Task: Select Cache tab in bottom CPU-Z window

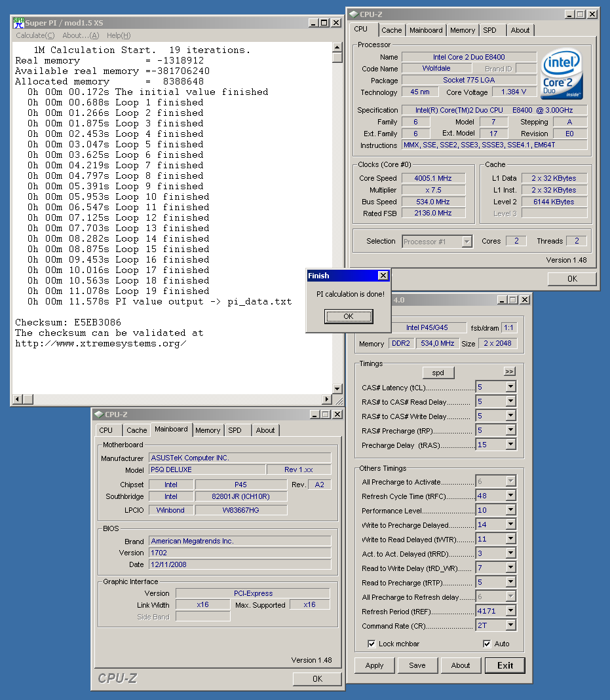Action: tap(137, 430)
